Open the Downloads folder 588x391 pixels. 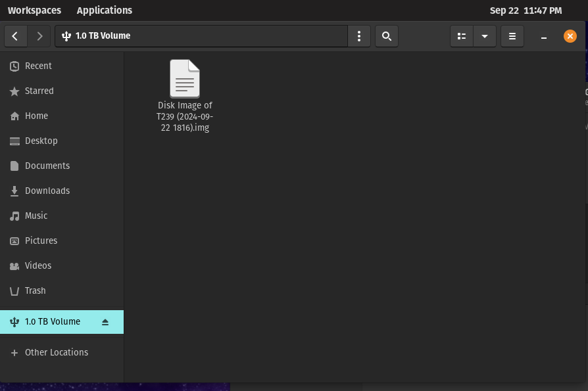[x=47, y=191]
